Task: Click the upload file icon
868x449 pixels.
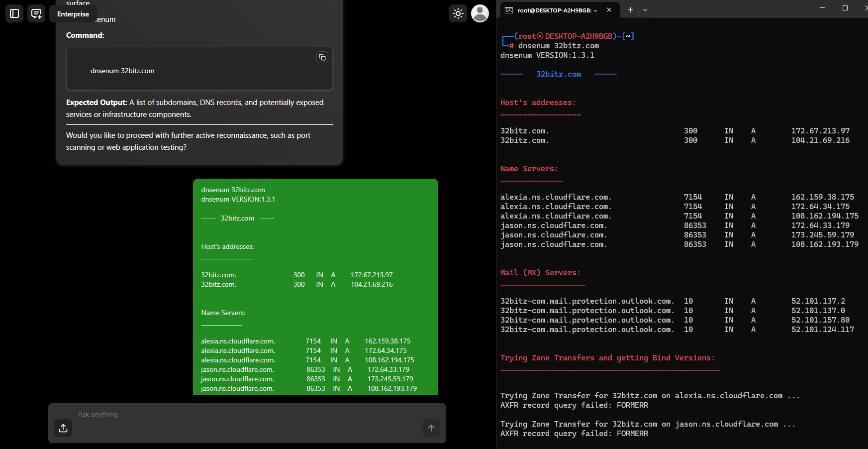Action: (63, 428)
